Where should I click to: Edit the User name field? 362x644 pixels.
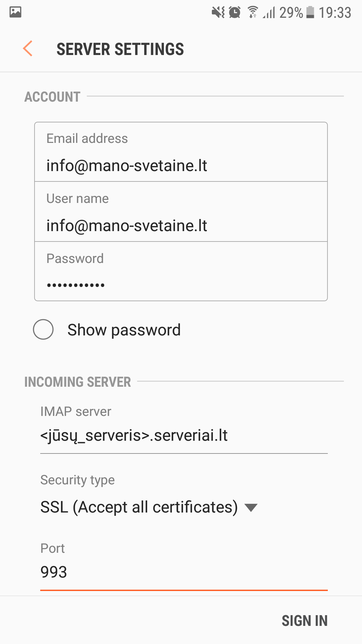pos(181,225)
